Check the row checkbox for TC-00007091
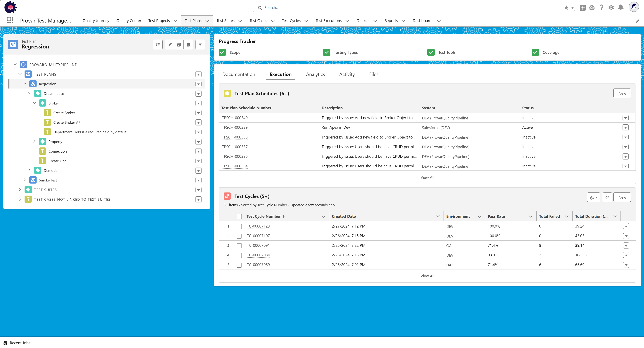The height and width of the screenshot is (348, 644). (239, 246)
